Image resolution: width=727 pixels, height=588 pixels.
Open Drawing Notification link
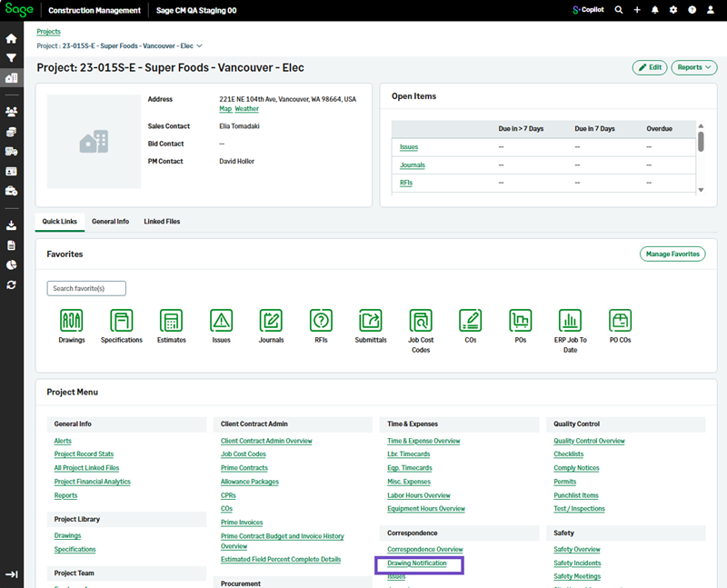click(417, 563)
